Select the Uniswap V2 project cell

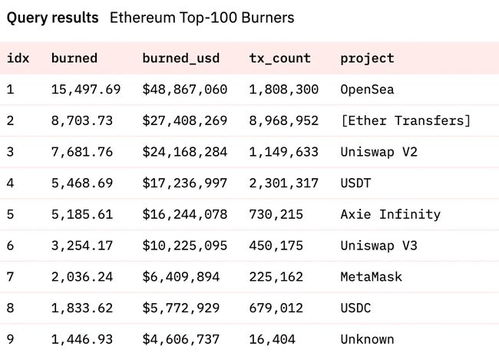(x=379, y=152)
